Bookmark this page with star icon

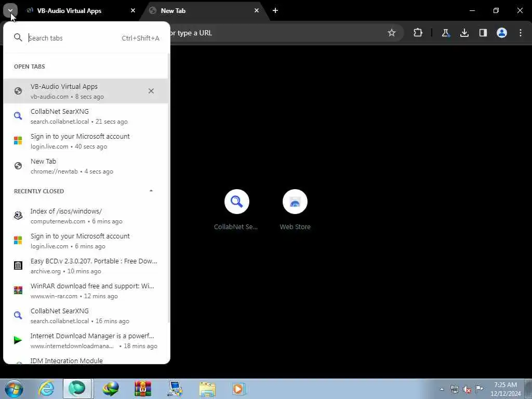pyautogui.click(x=392, y=33)
